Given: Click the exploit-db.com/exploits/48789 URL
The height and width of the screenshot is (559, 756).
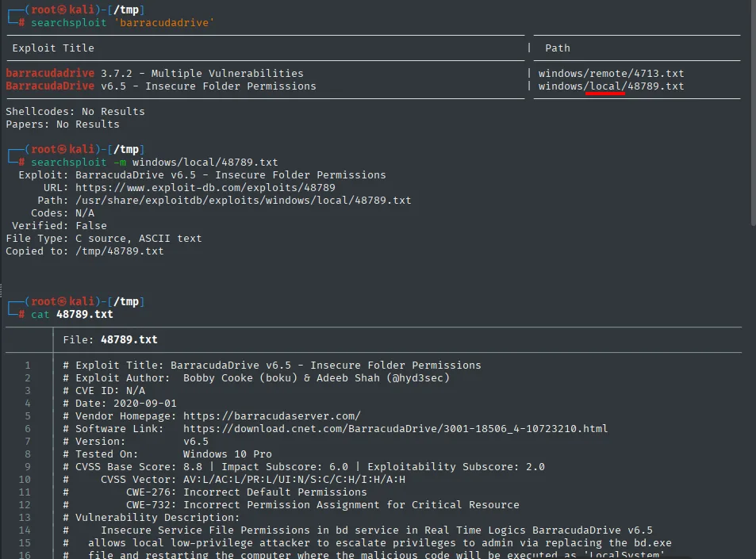Looking at the screenshot, I should (x=205, y=187).
